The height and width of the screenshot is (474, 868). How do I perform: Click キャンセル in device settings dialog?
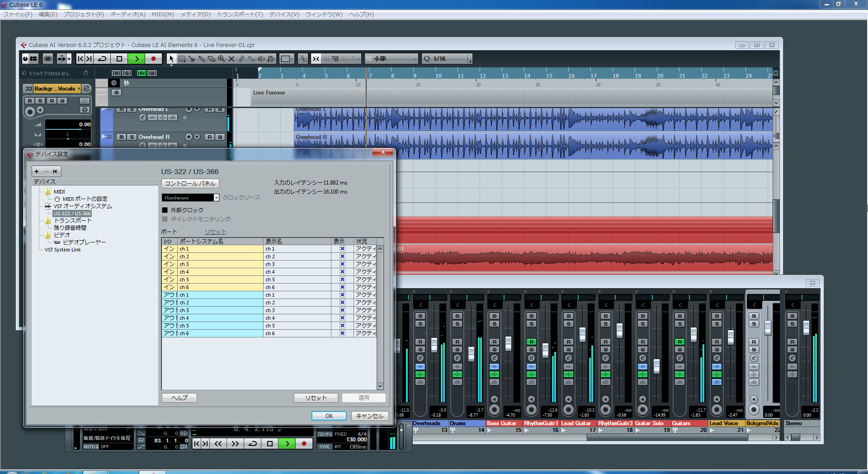point(370,416)
